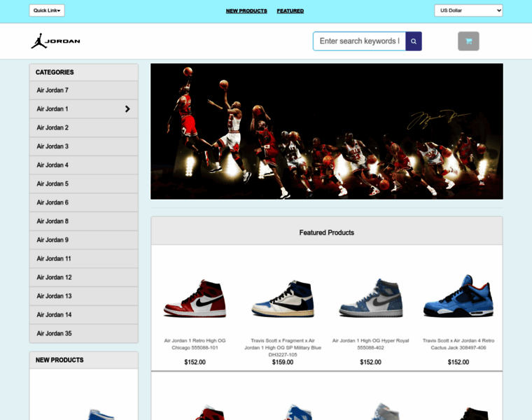Viewport: 532px width, 420px height.
Task: Click the NEW PRODUCTS sidebar heading
Action: tap(59, 360)
